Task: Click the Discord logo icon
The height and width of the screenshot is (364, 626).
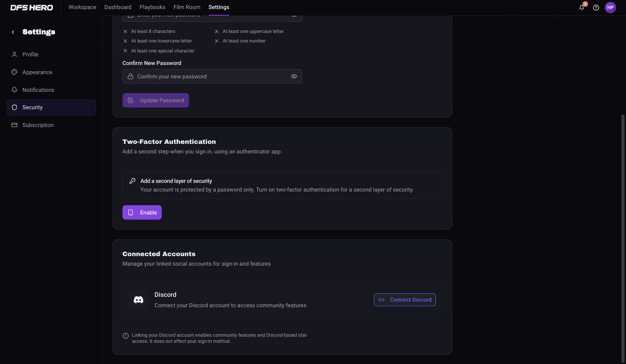Action: 138,299
